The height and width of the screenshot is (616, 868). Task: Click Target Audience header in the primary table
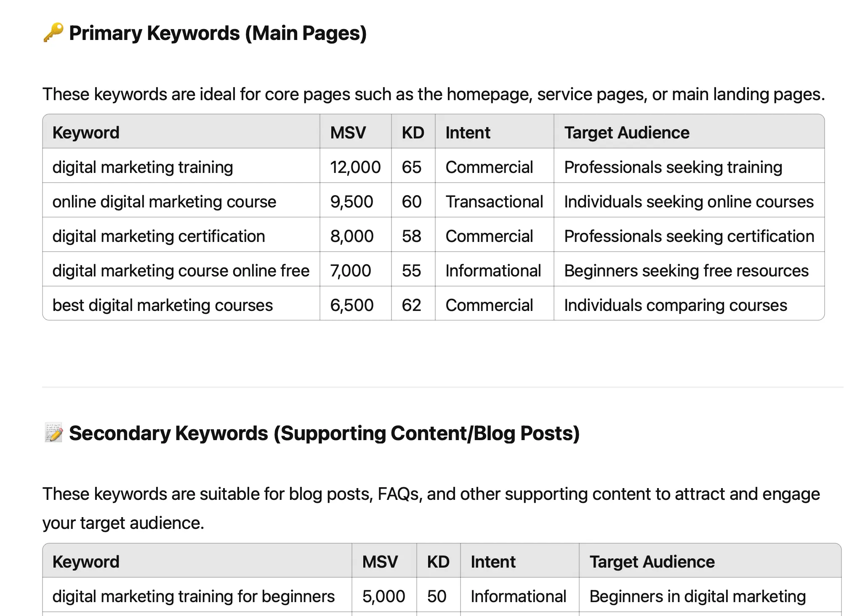click(x=626, y=133)
